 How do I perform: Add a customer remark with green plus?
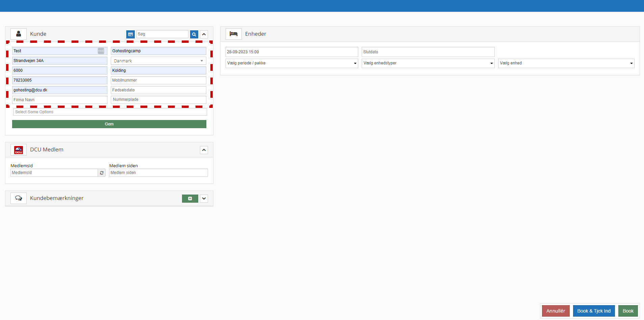coord(190,199)
